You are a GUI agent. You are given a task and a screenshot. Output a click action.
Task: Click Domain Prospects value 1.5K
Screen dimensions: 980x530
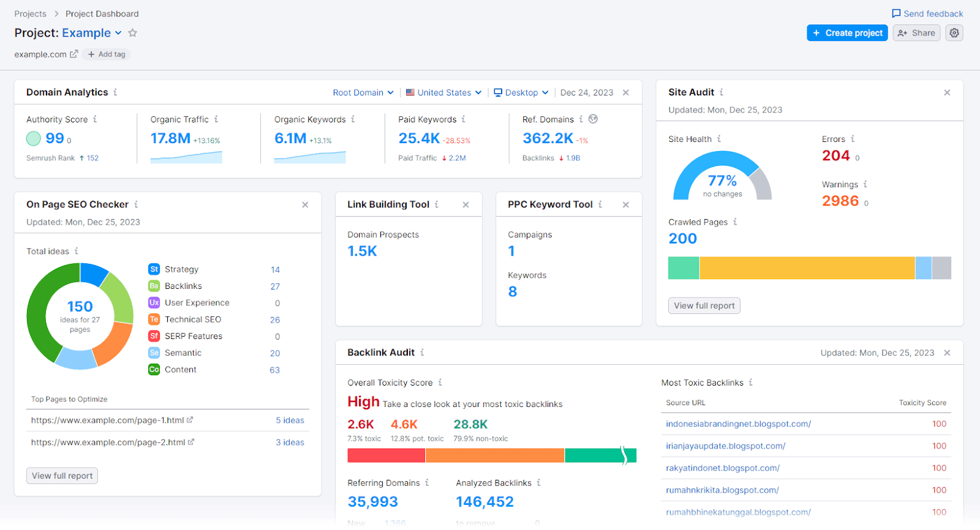point(362,251)
